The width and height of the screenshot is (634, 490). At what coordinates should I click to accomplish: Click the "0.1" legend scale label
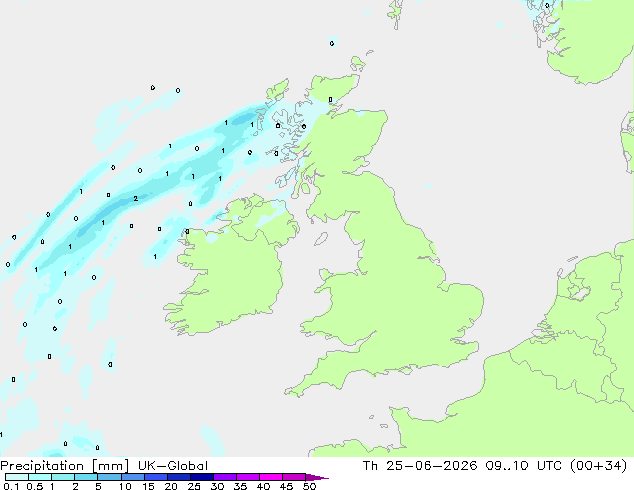pos(11,486)
